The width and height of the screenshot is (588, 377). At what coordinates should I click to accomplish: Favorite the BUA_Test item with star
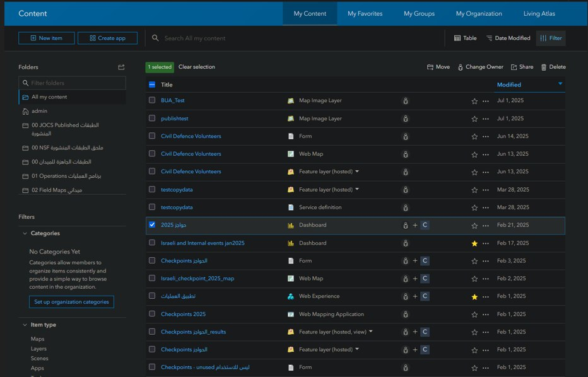(474, 101)
